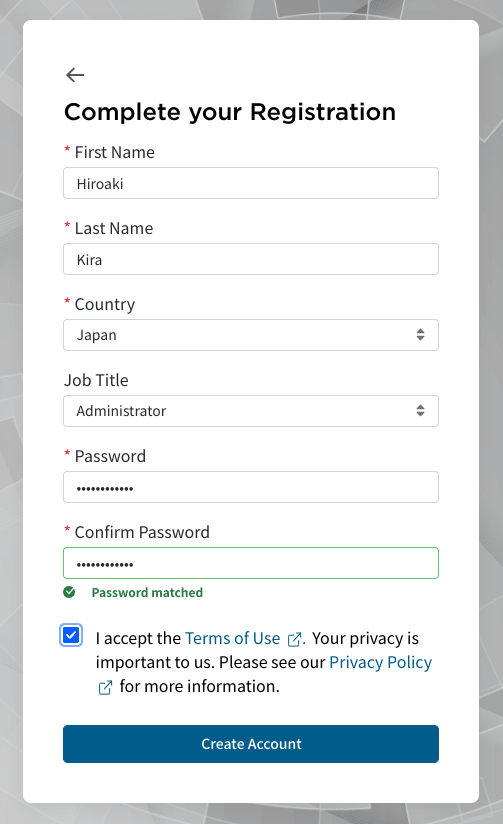The width and height of the screenshot is (503, 824).
Task: Focus the Last Name field containing Kira
Action: [251, 259]
